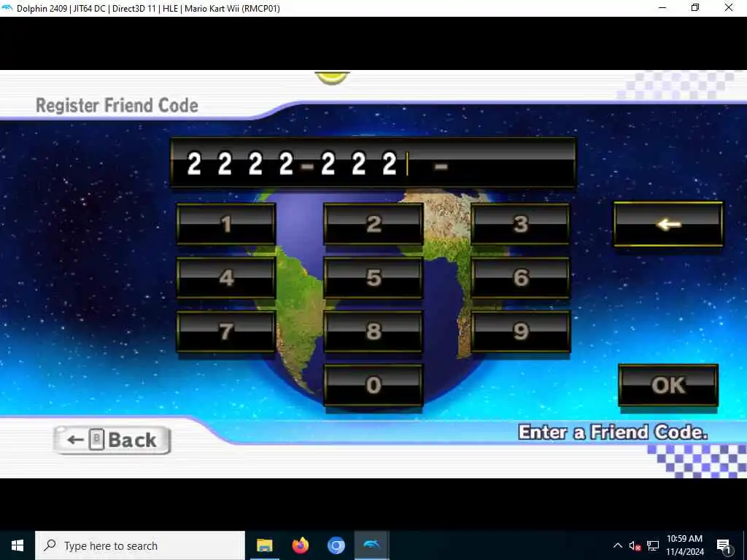Confirm the friend code with OK
This screenshot has width=747, height=560.
[x=668, y=385]
